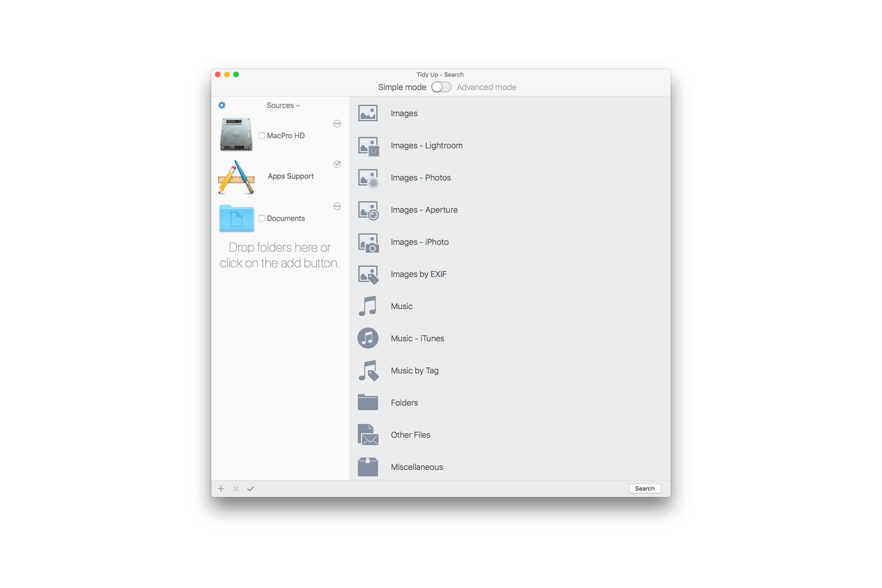Select the Other Files envelope icon

(x=368, y=435)
